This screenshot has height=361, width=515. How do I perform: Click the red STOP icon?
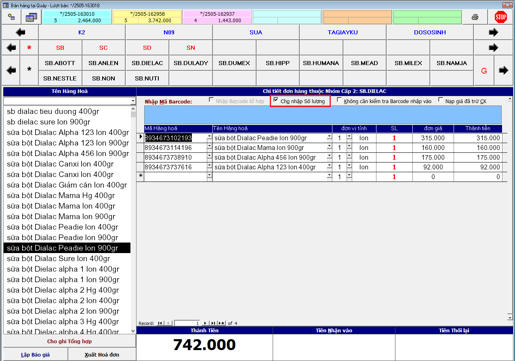(x=501, y=17)
